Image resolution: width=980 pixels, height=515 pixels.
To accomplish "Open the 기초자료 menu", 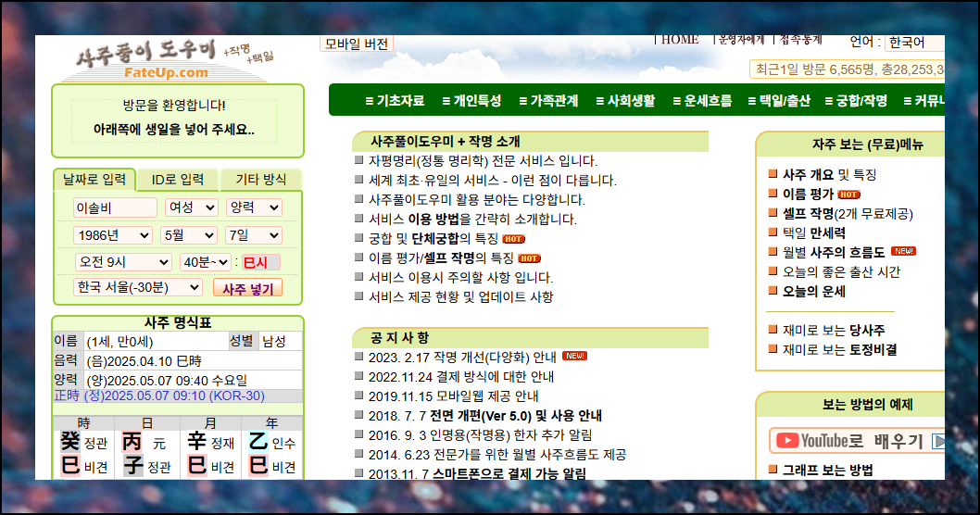I will (x=395, y=101).
